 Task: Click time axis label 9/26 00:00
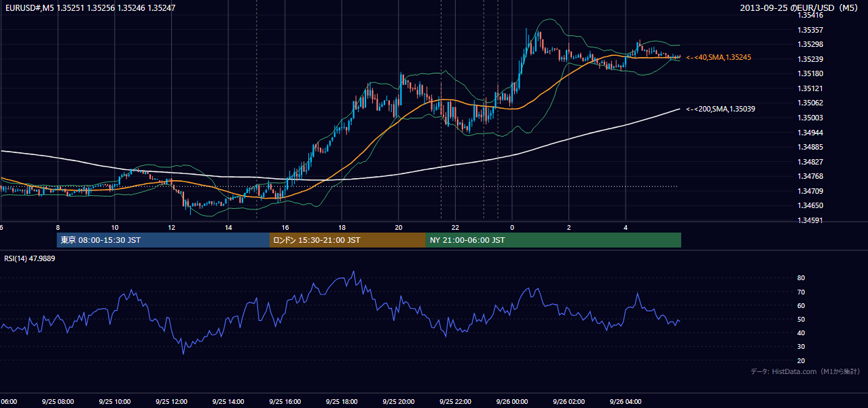[x=512, y=402]
